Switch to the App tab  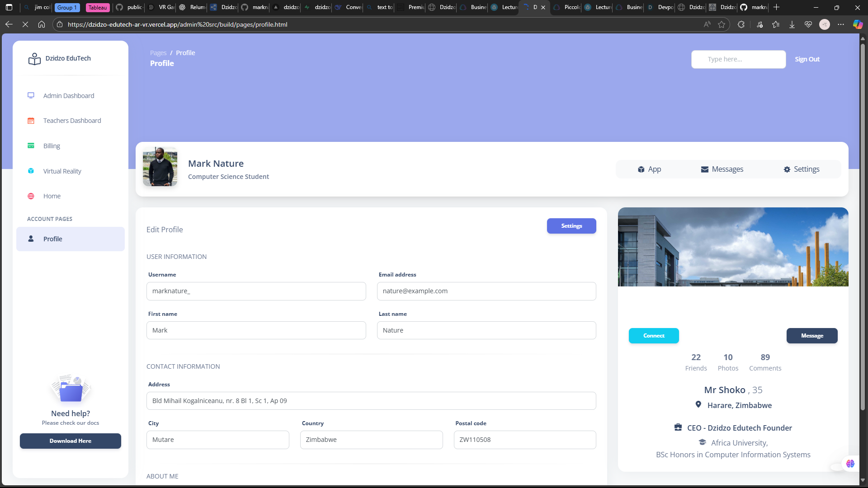pyautogui.click(x=649, y=169)
